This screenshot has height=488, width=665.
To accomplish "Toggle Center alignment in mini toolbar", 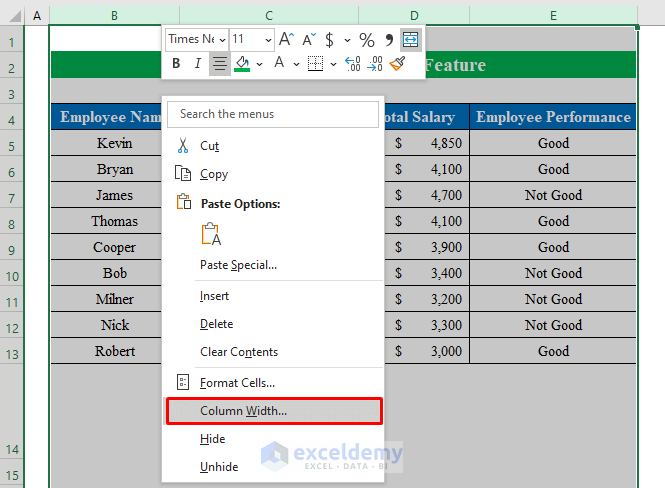I will point(220,64).
